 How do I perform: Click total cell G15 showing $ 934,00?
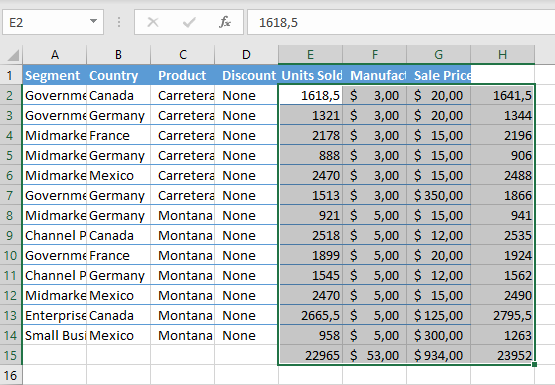(x=439, y=355)
